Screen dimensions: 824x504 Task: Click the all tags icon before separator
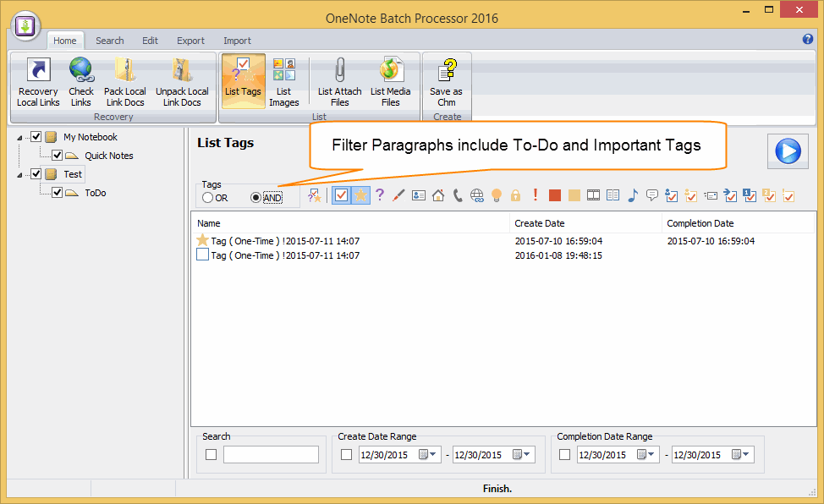[x=315, y=195]
